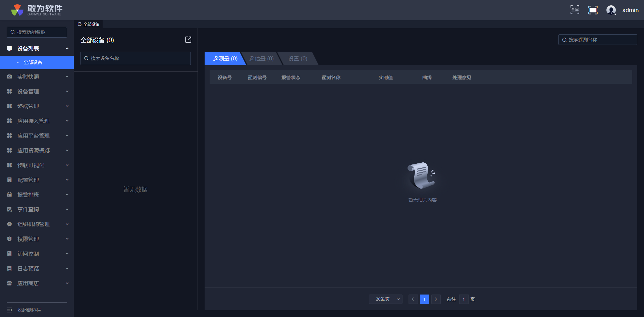
Task: Toggle the 全屏 fullscreen bracket icon
Action: [x=575, y=10]
